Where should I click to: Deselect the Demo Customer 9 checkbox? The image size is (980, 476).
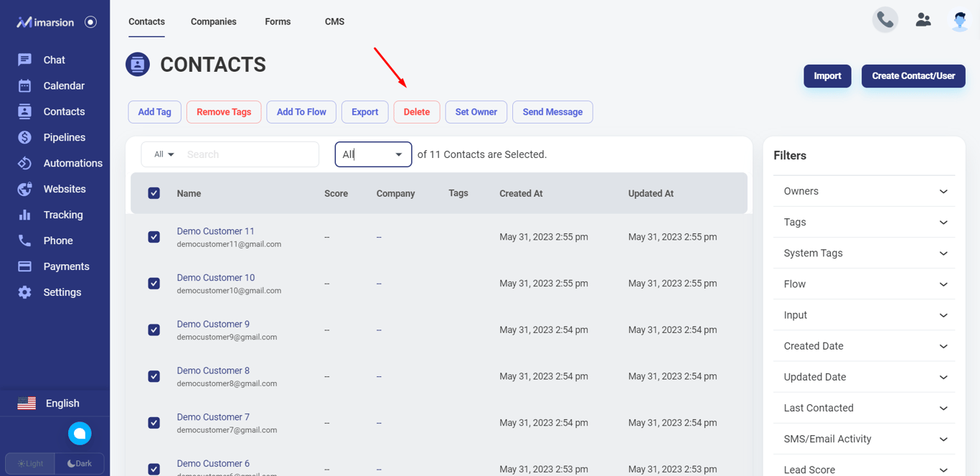coord(154,330)
